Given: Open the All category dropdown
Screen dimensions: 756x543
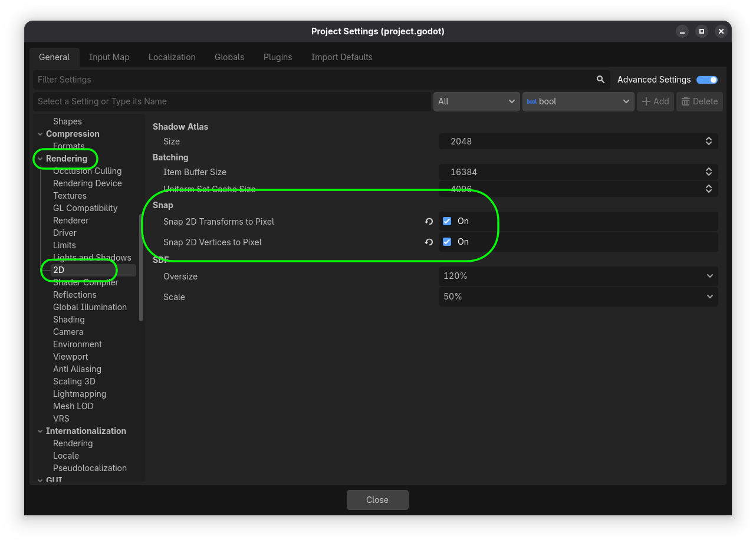Looking at the screenshot, I should point(476,101).
